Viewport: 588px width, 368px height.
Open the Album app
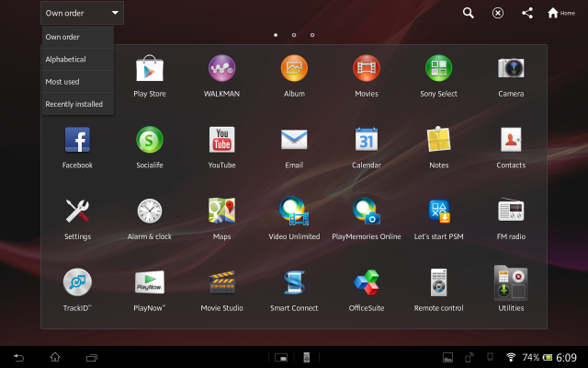(294, 76)
